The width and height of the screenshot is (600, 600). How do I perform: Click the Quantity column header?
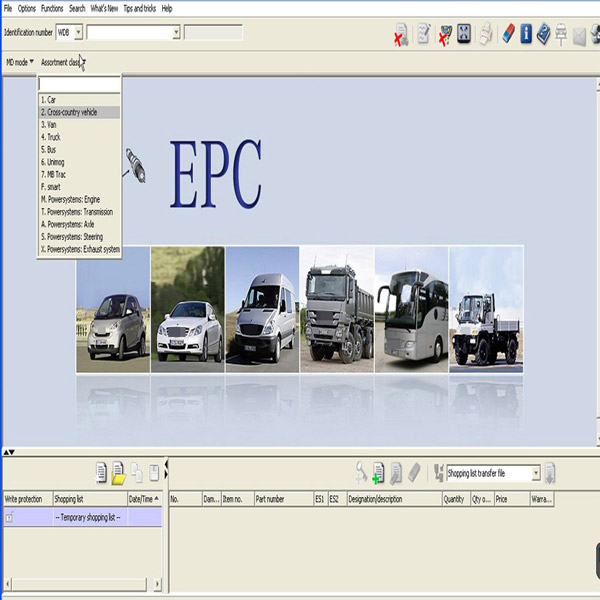tap(456, 499)
